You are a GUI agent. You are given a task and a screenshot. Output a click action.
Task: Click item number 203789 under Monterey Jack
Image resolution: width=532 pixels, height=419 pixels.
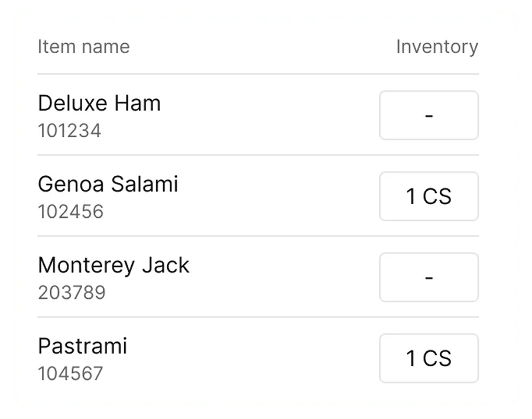[71, 292]
